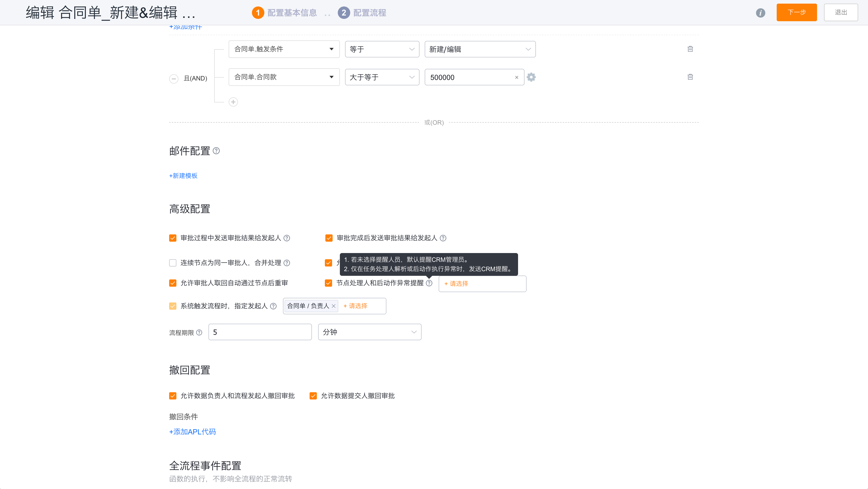Click the info icon beside 下一步
This screenshot has height=489, width=868.
pos(760,13)
